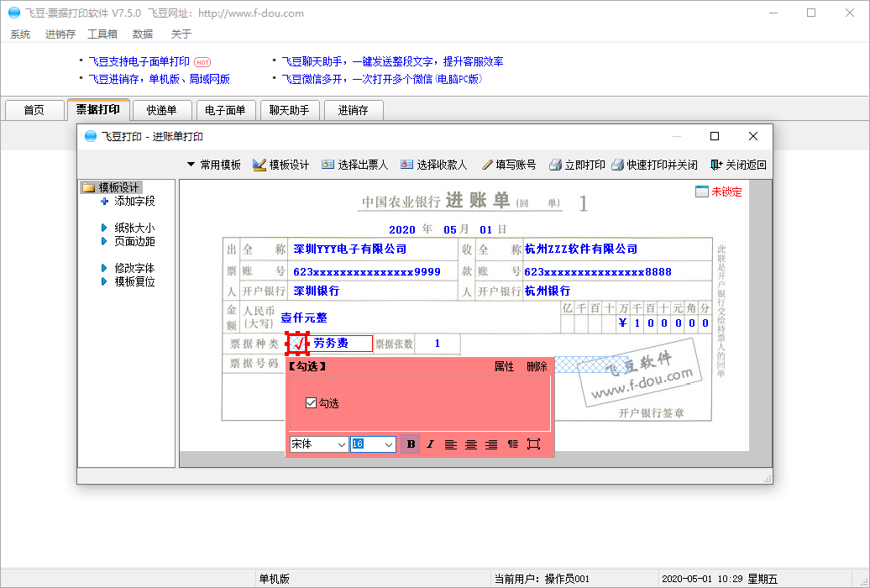Open the 飞豆支持电子面单打印 link
Image resolution: width=870 pixels, height=588 pixels.
[139, 61]
